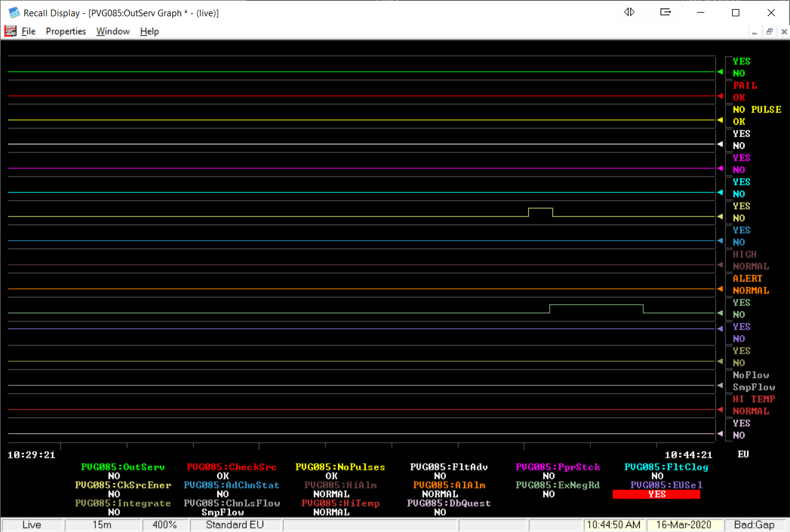This screenshot has width=790, height=532.
Task: Click the NO PULSE scale label
Action: (757, 110)
